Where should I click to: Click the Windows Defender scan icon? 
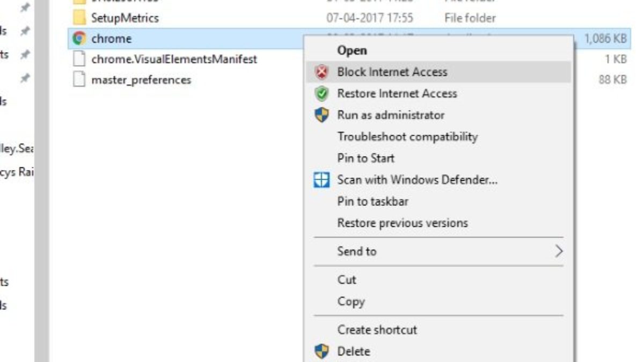click(x=321, y=180)
